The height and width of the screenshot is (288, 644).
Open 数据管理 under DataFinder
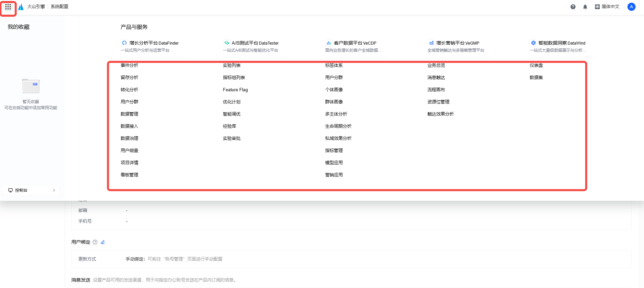point(129,114)
